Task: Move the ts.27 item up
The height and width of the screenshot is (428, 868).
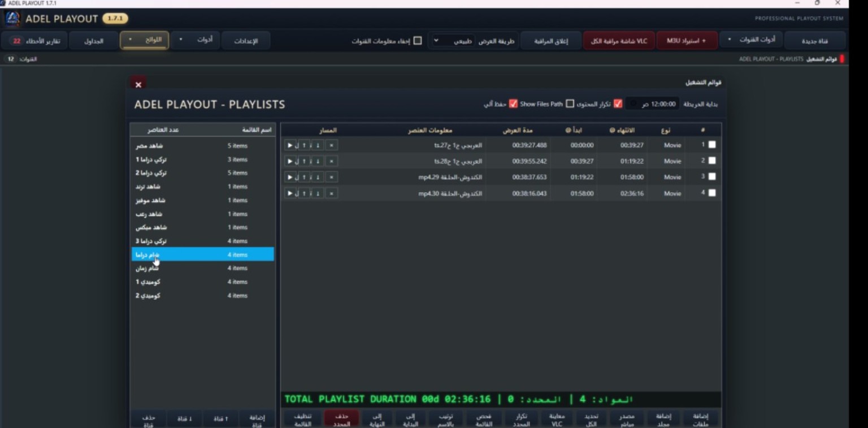Action: coord(304,145)
